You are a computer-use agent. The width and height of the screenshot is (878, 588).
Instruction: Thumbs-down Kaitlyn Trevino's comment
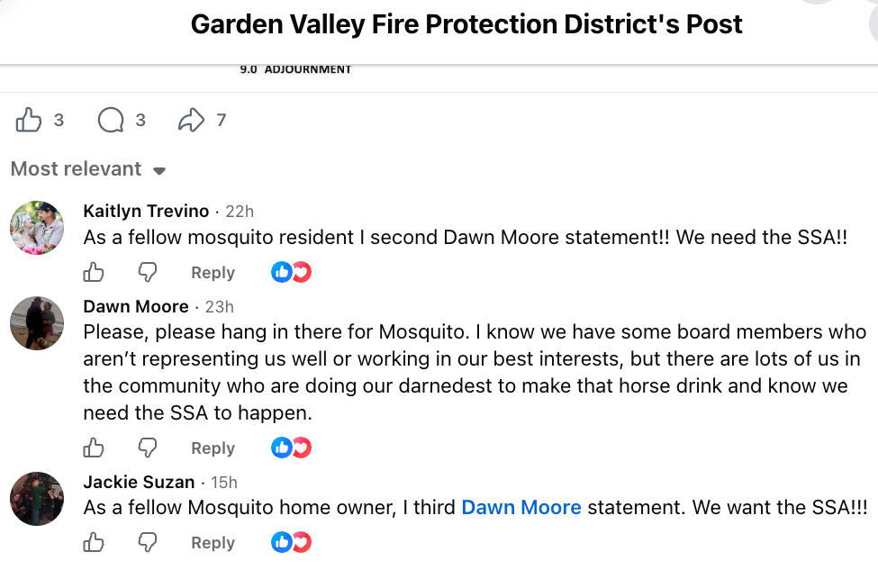coord(148,272)
